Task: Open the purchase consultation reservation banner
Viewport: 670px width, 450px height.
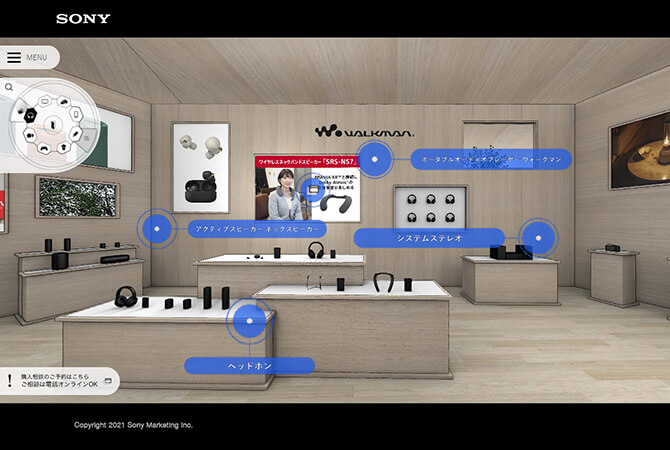Action: point(60,380)
